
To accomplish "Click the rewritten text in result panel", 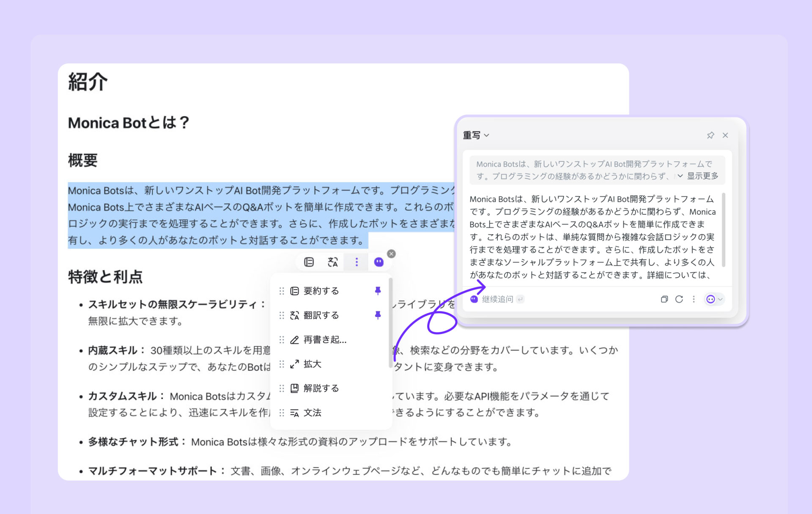I will click(x=592, y=237).
